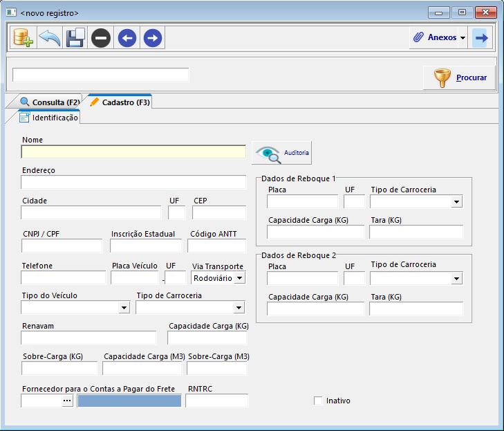Click the Nome input field
The image size is (504, 431).
pos(133,152)
